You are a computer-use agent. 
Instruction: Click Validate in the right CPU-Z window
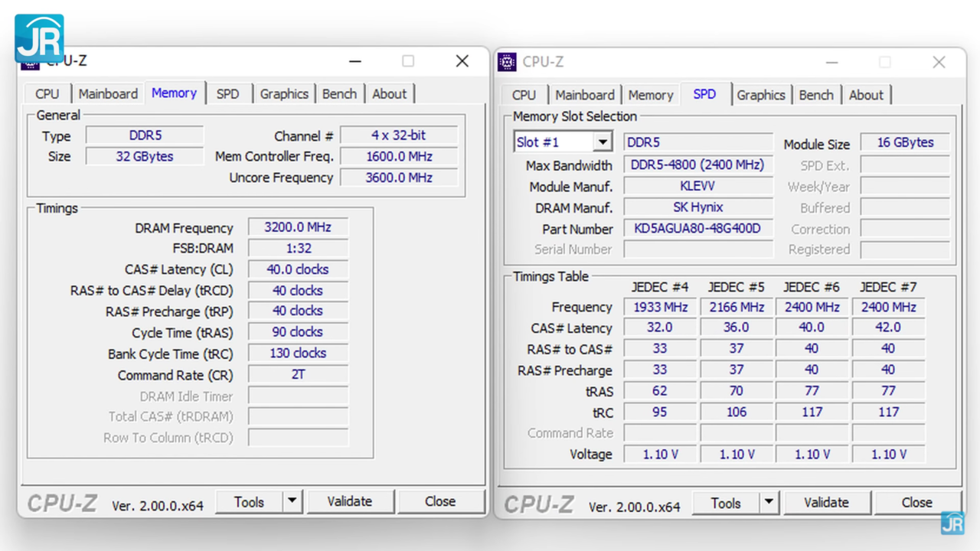pos(827,503)
